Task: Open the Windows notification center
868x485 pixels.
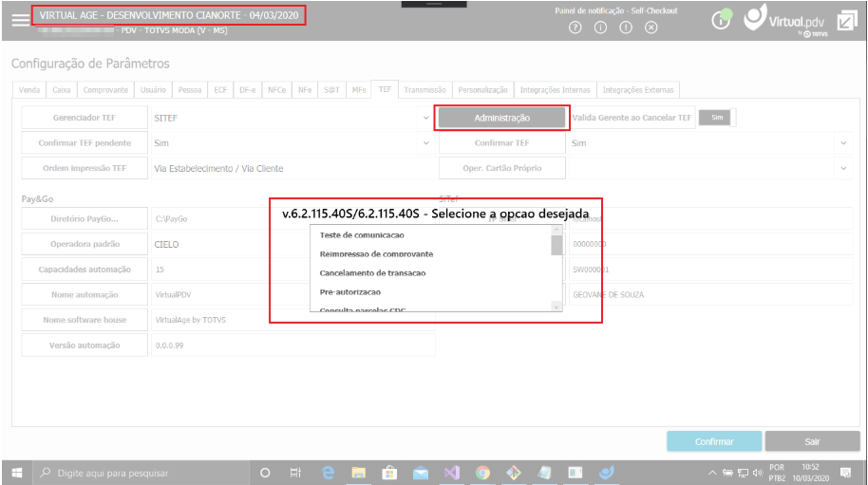Action: pyautogui.click(x=845, y=473)
